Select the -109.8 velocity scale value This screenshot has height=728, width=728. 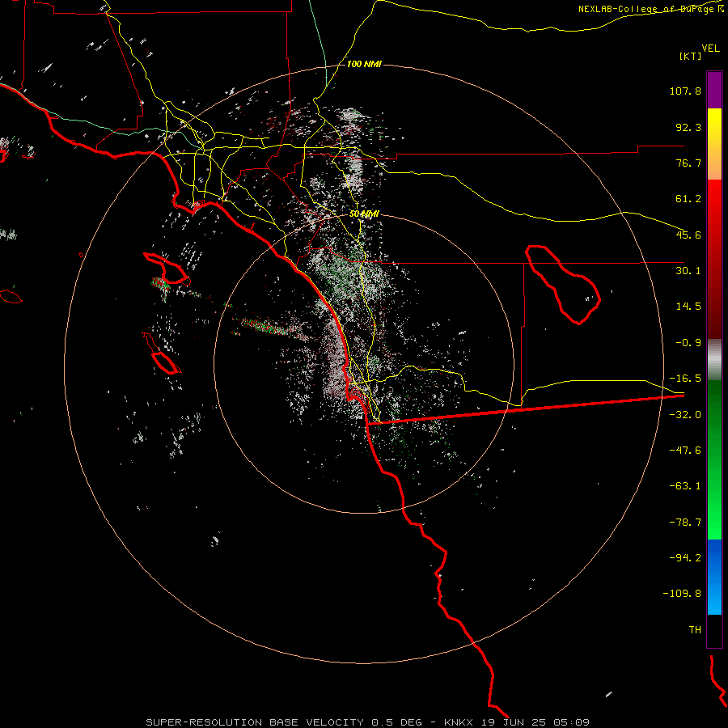682,594
